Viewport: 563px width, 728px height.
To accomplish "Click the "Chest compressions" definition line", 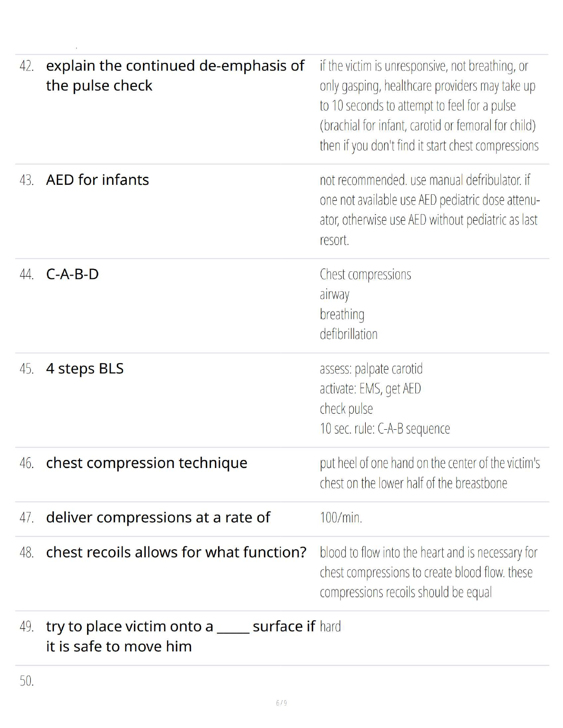I will [x=365, y=274].
